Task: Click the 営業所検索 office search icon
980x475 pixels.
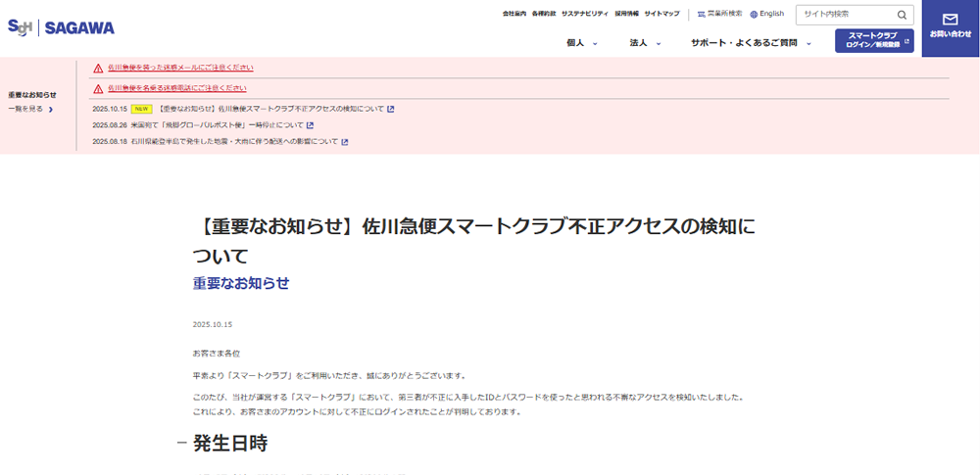Action: (701, 15)
